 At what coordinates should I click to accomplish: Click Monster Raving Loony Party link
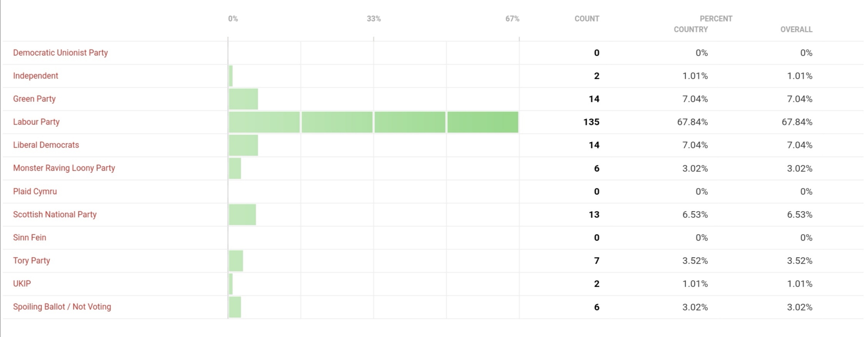tap(64, 168)
